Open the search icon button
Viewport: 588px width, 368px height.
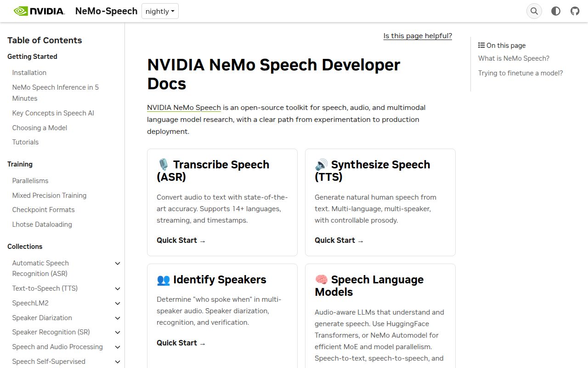click(534, 11)
